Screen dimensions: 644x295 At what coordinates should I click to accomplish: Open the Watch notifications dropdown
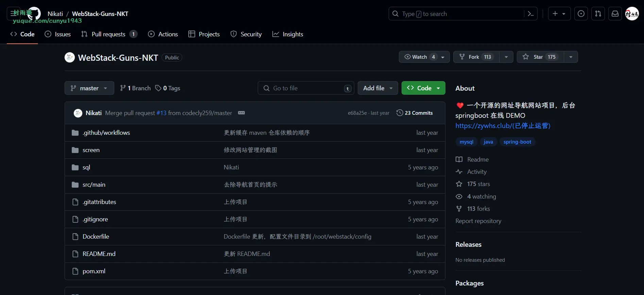pos(424,57)
